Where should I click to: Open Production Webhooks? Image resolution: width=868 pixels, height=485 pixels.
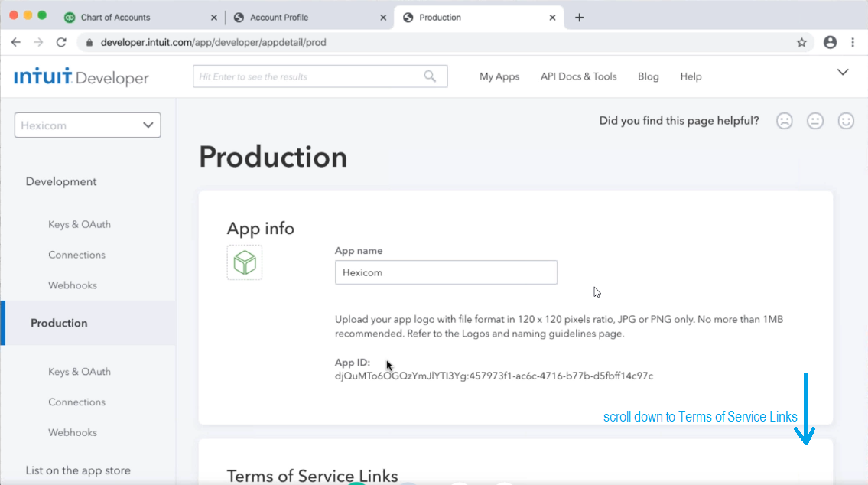click(73, 432)
